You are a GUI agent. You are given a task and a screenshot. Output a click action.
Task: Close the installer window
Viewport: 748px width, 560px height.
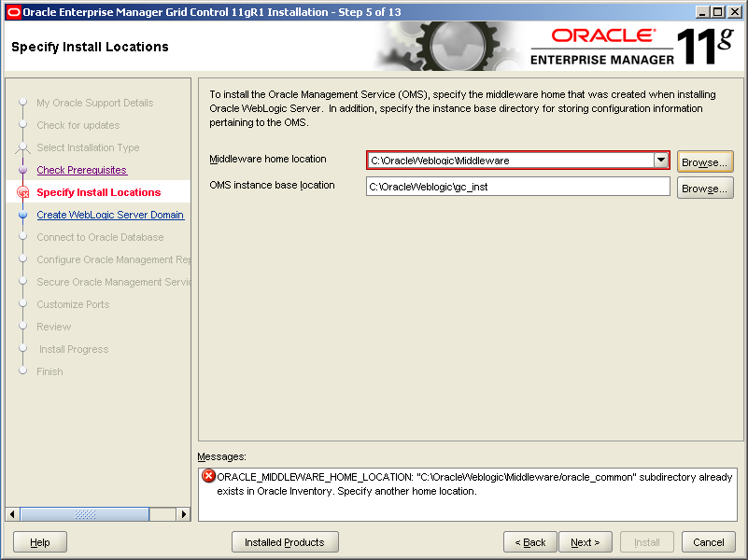(x=734, y=12)
